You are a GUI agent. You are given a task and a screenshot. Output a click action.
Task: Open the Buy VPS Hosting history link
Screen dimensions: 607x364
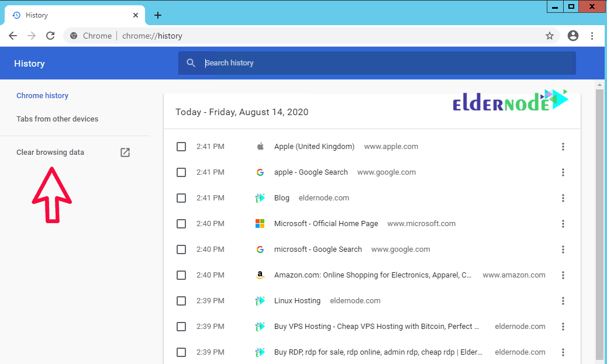pos(377,327)
